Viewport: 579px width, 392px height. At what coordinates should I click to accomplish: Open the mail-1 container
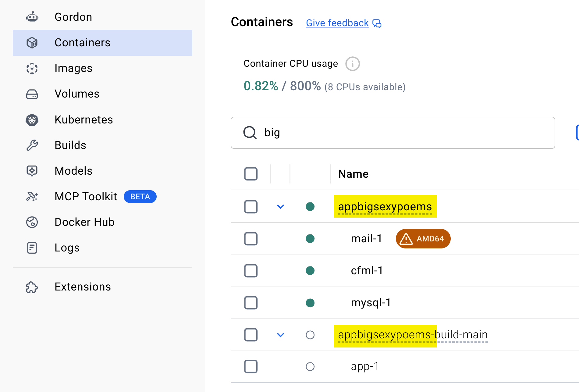[366, 239]
